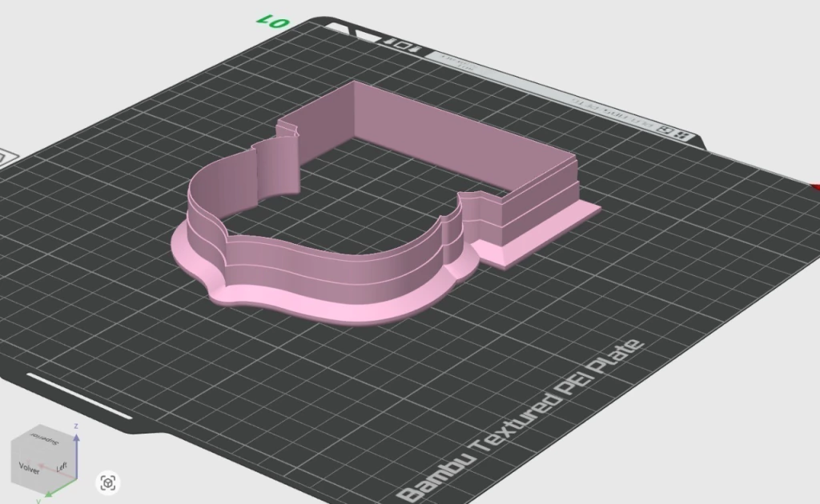The image size is (820, 504).
Task: Click the QR code marker on the plate
Action: 680,134
